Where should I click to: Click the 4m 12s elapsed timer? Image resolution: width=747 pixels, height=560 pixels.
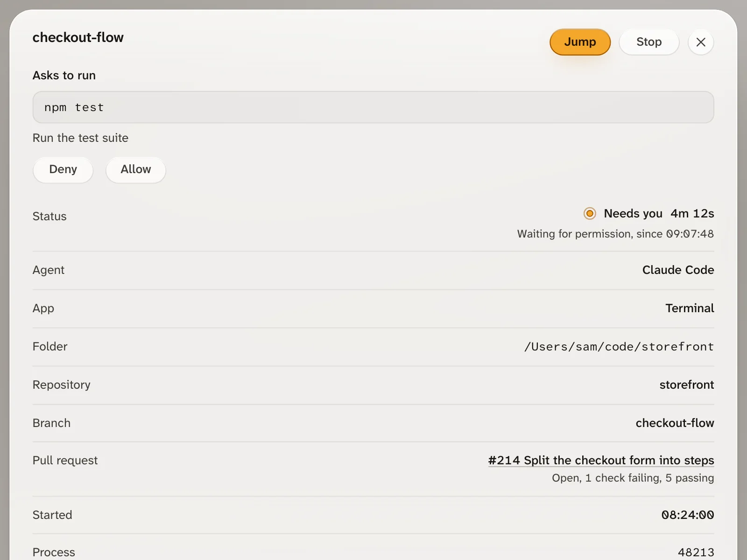[x=692, y=214]
